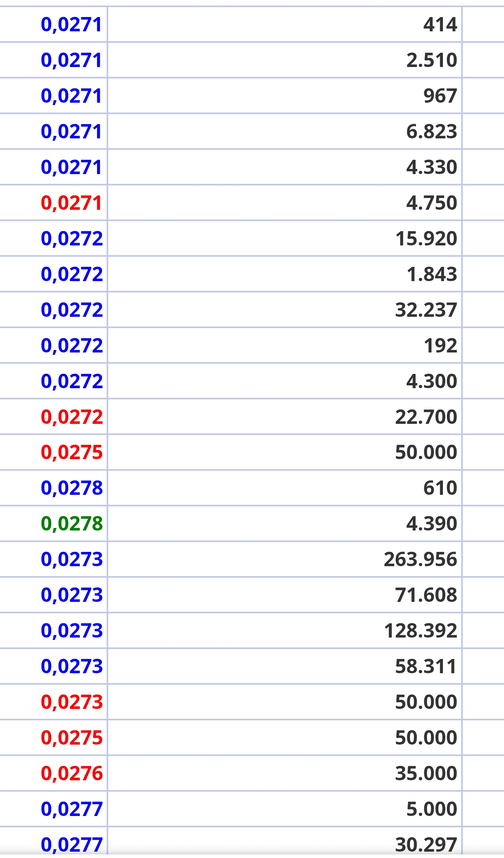Select the quantity 2.510 cell
The width and height of the screenshot is (504, 858).
coord(285,60)
